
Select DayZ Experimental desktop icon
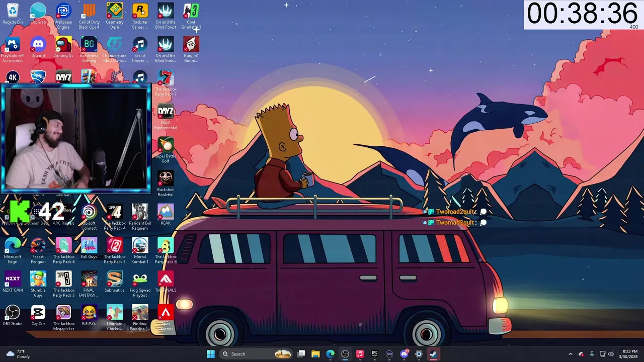point(166,117)
